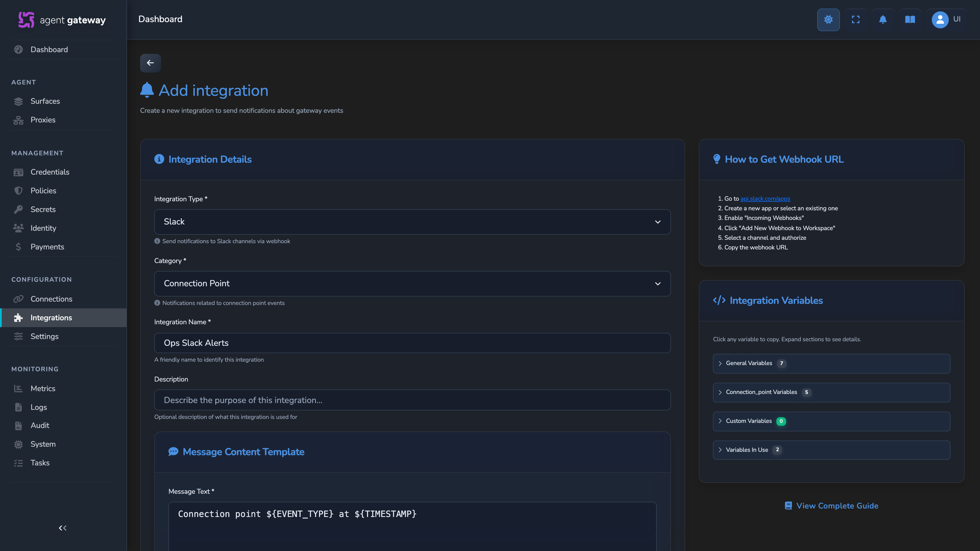The image size is (980, 551).
Task: Click into the Message Text area
Action: [x=412, y=526]
